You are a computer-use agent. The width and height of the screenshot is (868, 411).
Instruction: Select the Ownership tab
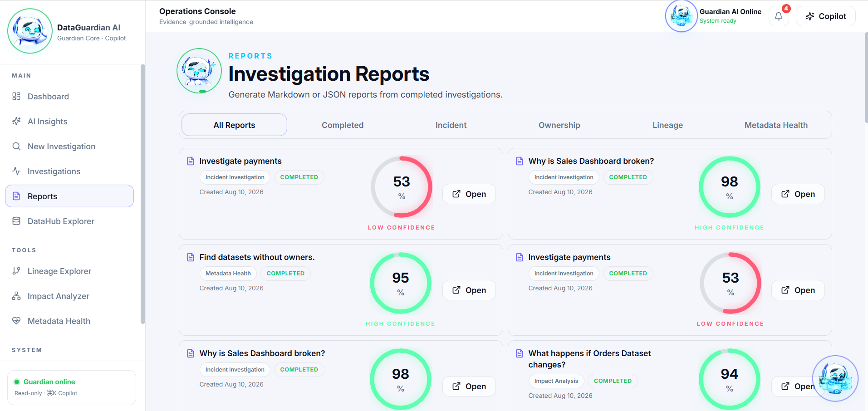pos(559,125)
